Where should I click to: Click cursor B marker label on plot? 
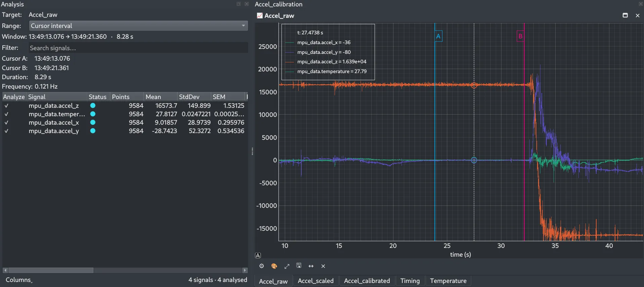pos(520,36)
